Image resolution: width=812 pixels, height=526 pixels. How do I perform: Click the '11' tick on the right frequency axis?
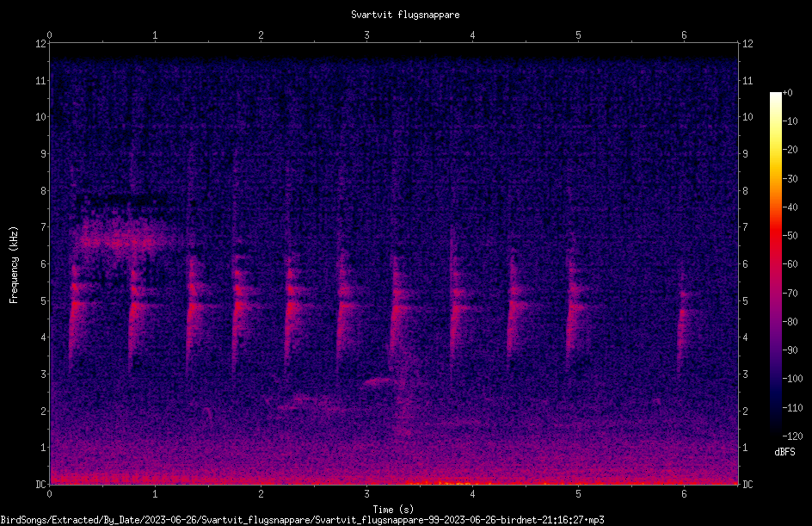[x=747, y=80]
